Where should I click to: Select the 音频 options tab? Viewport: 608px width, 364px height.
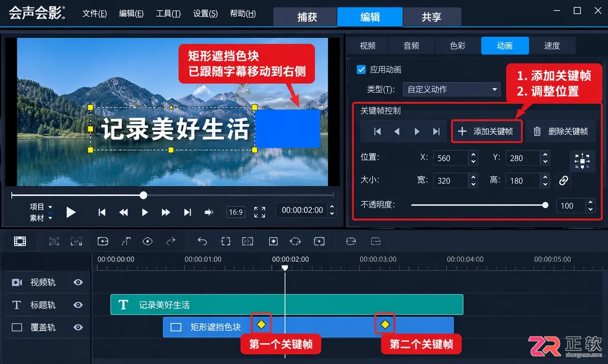pos(411,46)
